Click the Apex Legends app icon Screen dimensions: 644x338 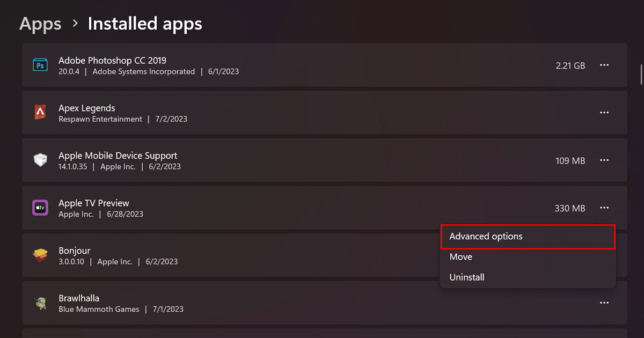pyautogui.click(x=40, y=113)
